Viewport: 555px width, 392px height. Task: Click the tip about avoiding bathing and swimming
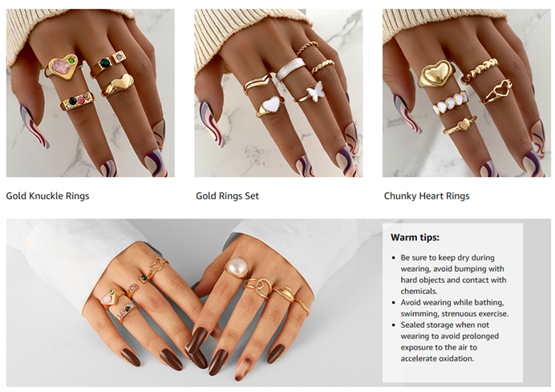pyautogui.click(x=455, y=308)
